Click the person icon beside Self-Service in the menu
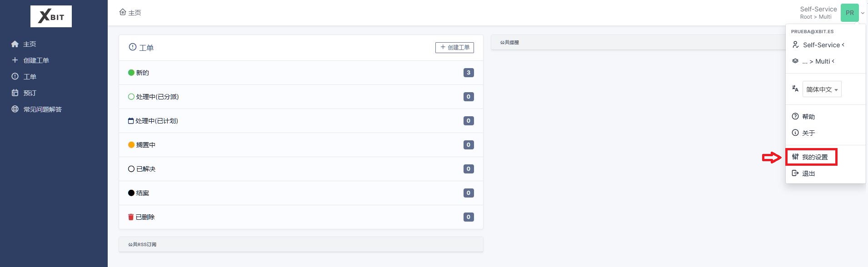 click(x=795, y=44)
